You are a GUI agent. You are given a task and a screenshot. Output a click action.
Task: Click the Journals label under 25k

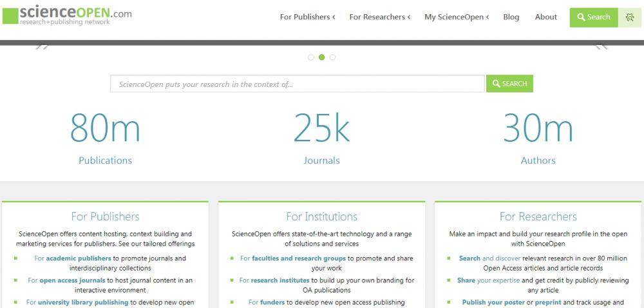click(321, 160)
